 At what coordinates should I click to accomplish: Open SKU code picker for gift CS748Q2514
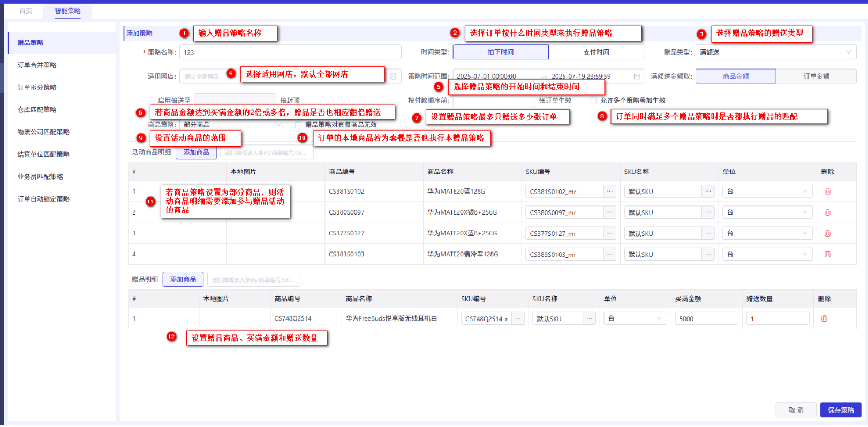(518, 318)
